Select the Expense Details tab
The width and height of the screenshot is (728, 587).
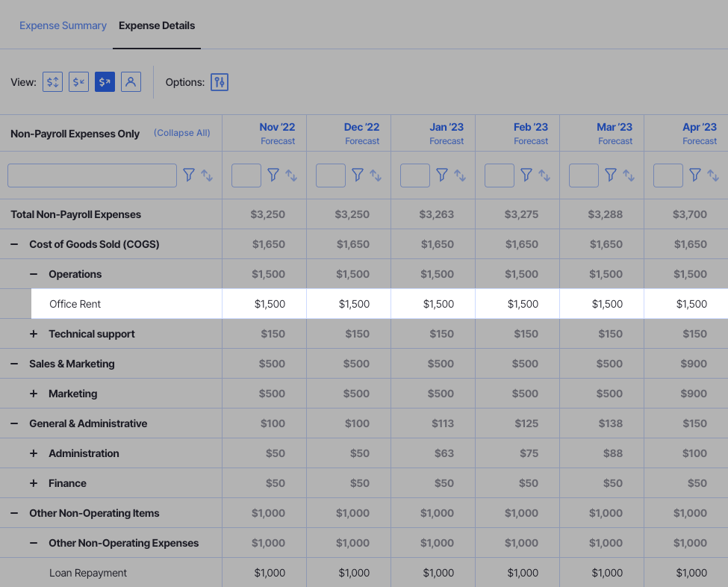tap(156, 25)
